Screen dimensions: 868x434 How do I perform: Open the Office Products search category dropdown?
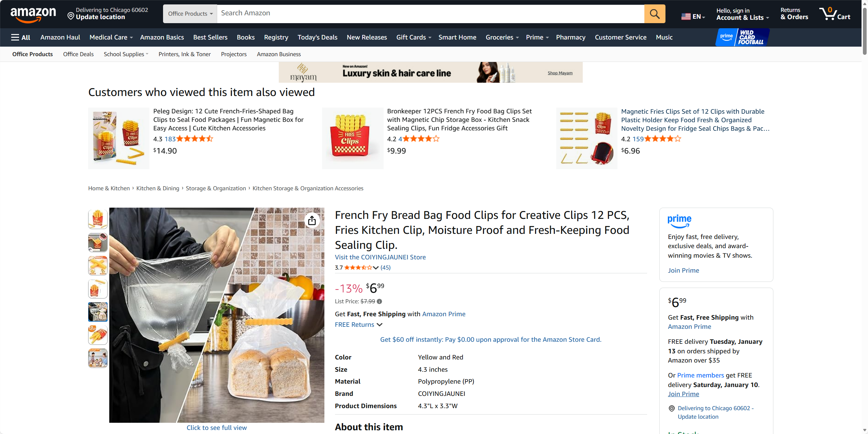[190, 14]
